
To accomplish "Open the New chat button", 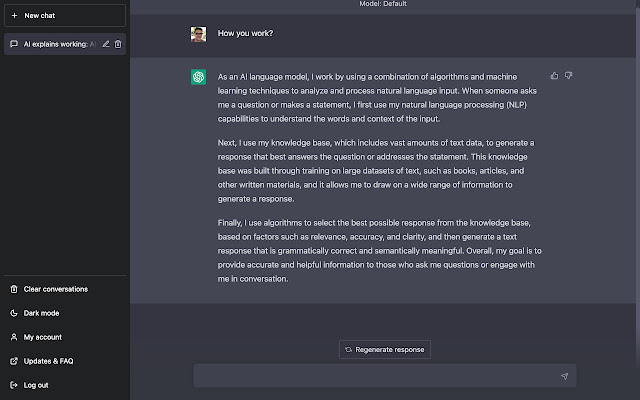I will pos(65,16).
